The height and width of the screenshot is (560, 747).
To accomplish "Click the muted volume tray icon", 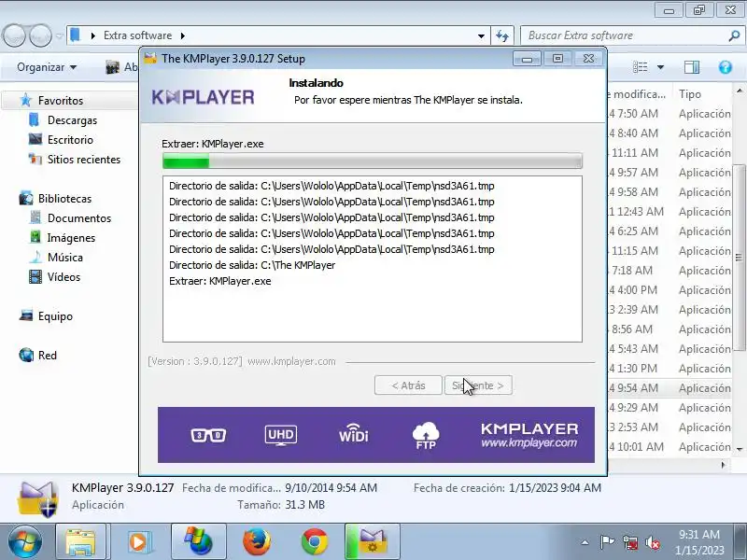I will [x=653, y=542].
